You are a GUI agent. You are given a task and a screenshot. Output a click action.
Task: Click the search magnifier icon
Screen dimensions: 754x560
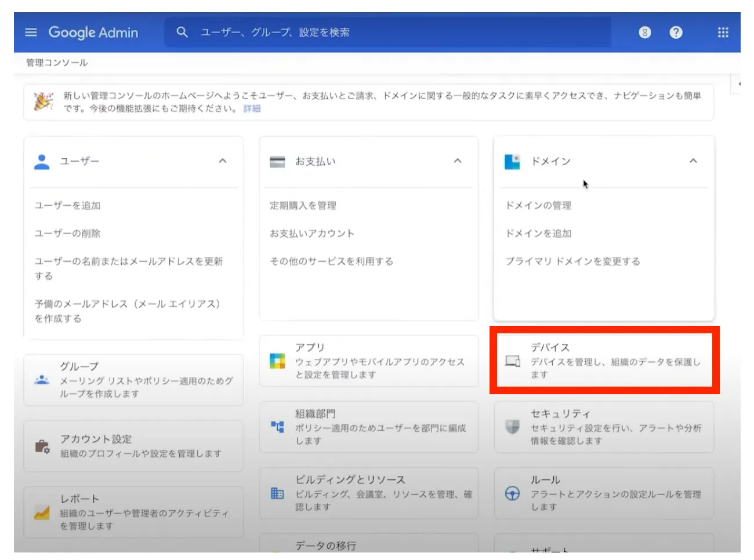(x=182, y=32)
